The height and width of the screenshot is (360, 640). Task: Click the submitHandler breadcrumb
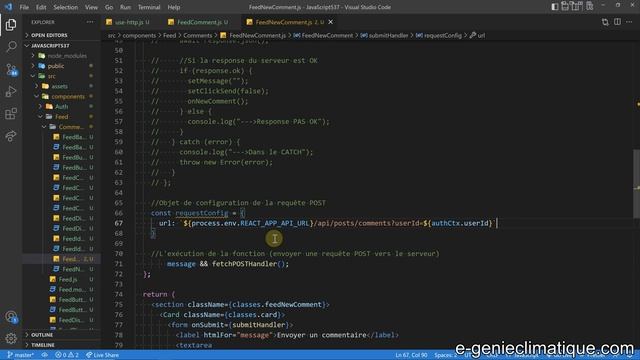[384, 36]
